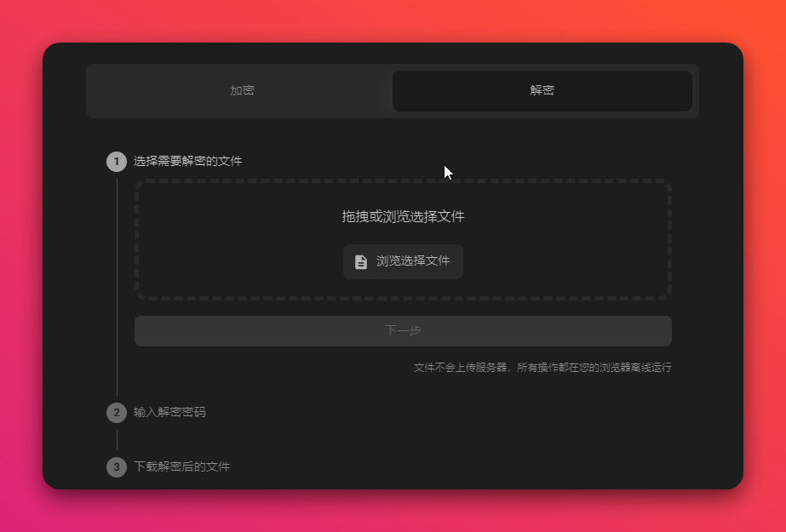Open step 1 circle 选择需要解密的文件
786x532 pixels.
click(x=117, y=162)
